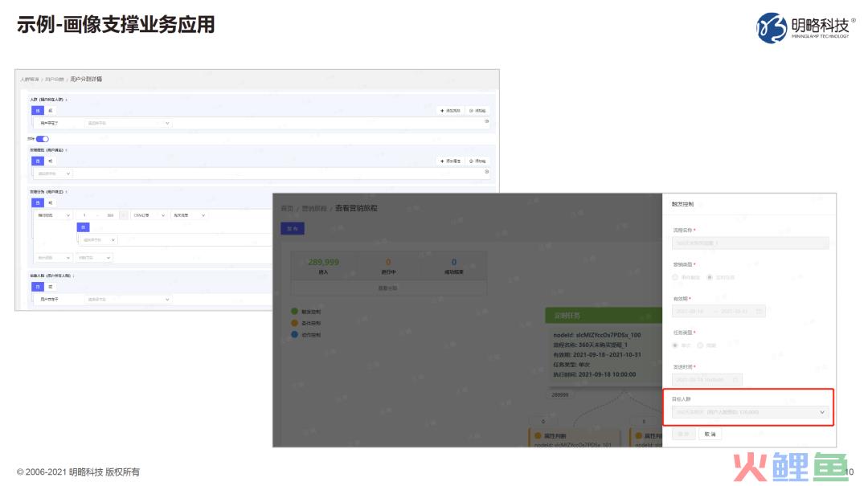Click delete icon in second attribute condition row
Screen dimensions: 868x486
pyautogui.click(x=486, y=172)
